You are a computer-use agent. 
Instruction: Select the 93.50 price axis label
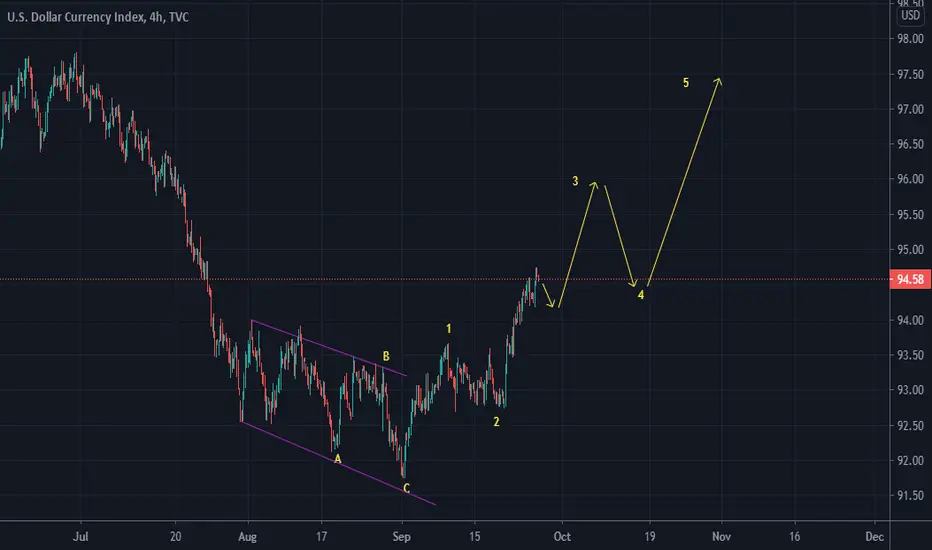point(910,355)
